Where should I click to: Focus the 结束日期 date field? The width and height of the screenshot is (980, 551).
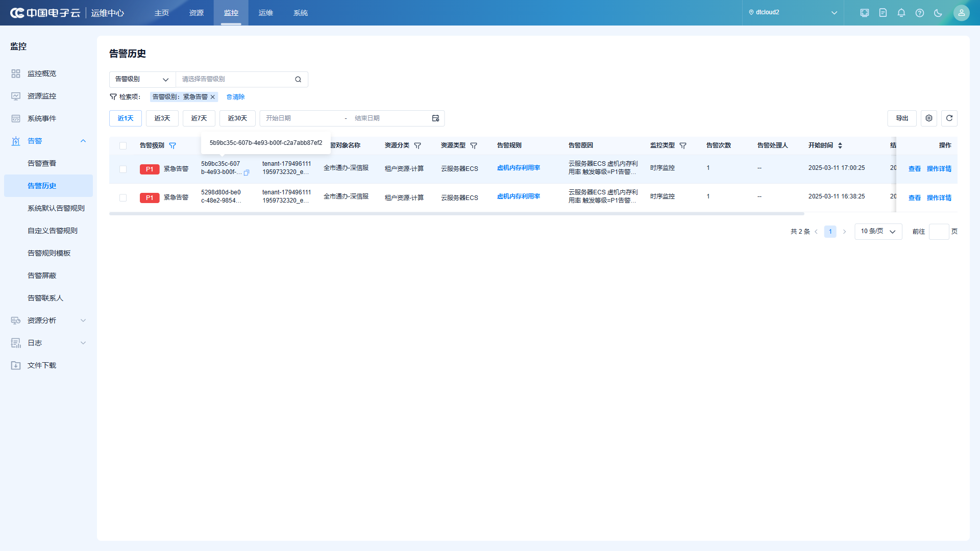(390, 118)
